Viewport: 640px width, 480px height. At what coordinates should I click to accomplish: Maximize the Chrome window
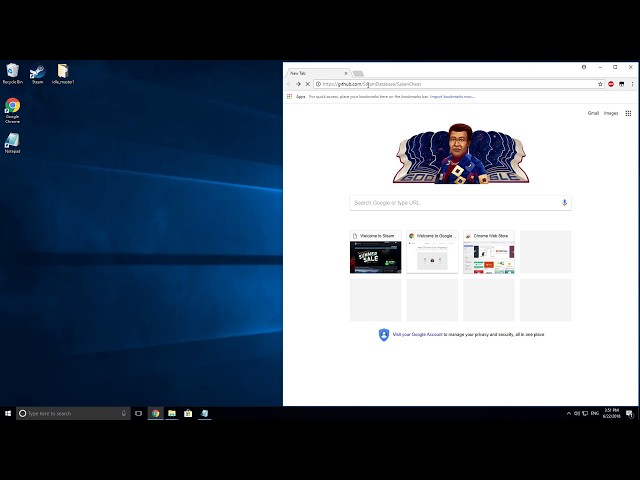615,67
